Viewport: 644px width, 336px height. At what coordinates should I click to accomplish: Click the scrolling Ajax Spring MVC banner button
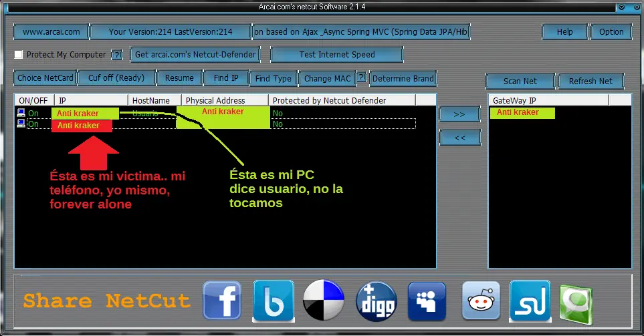[x=360, y=31]
